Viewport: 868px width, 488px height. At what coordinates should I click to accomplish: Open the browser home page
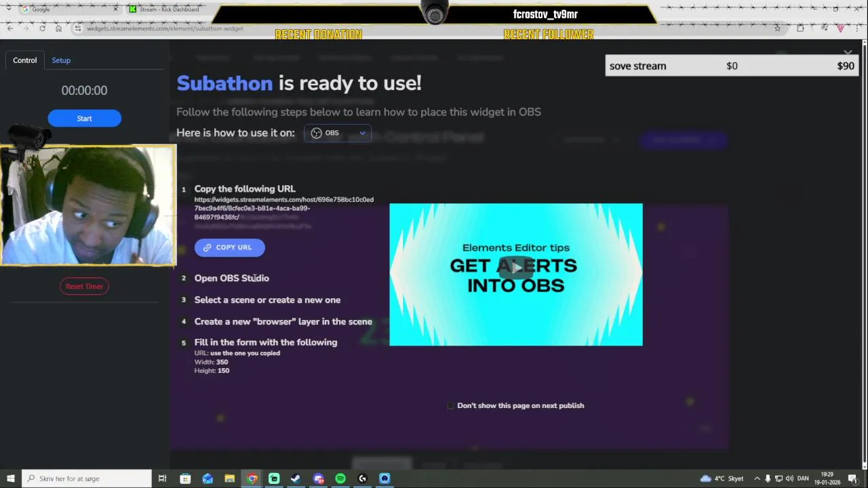(x=58, y=28)
